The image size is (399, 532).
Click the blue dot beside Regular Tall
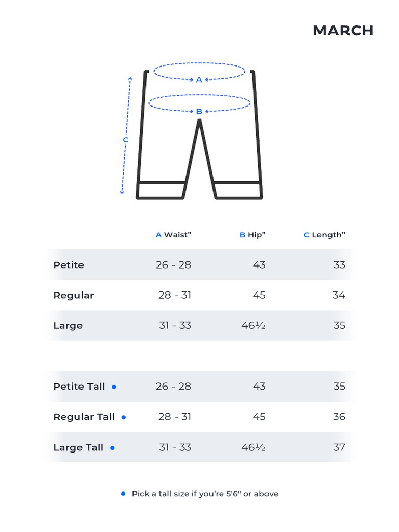[124, 417]
